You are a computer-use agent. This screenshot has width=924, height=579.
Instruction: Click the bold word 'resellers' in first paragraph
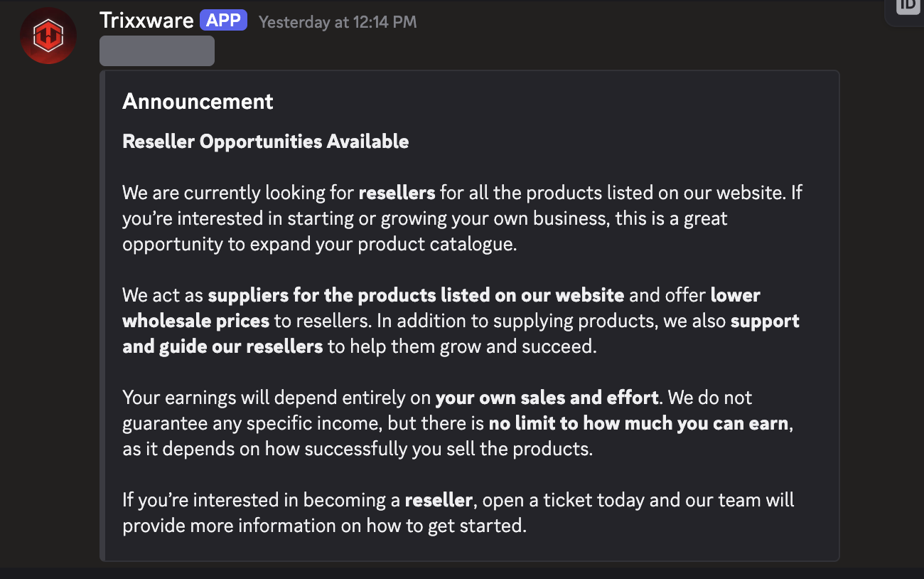397,193
